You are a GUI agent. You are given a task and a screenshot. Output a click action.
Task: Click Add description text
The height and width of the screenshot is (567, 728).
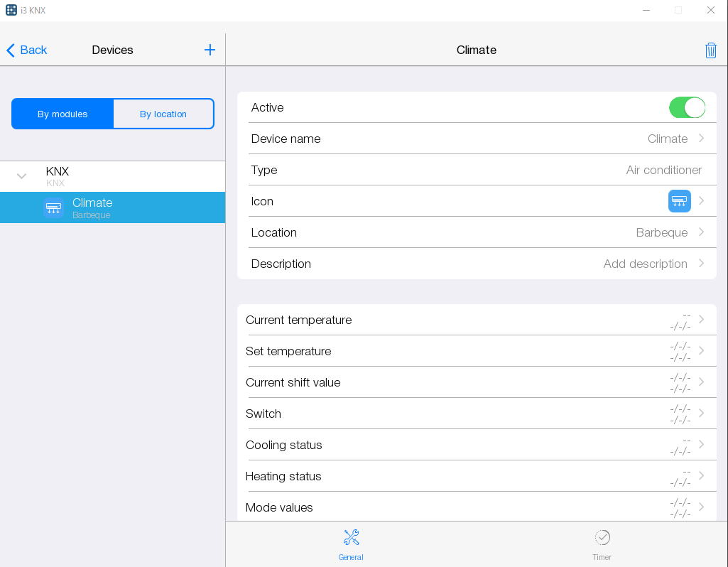(645, 264)
